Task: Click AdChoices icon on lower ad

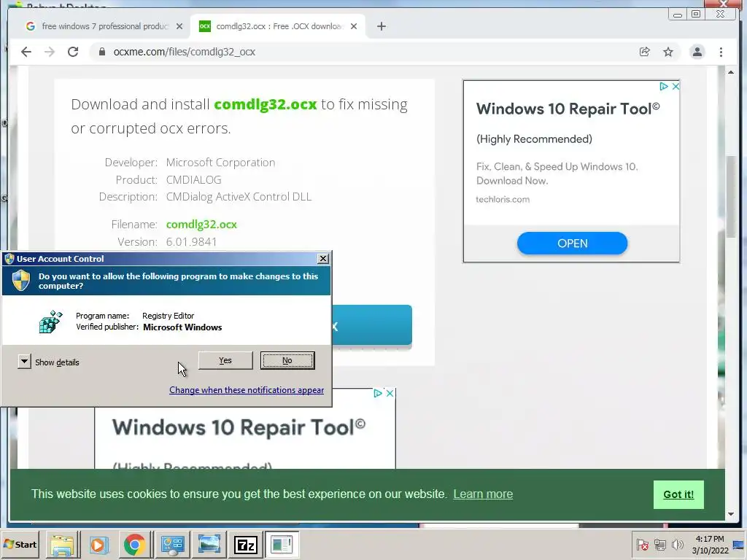Action: pyautogui.click(x=377, y=393)
